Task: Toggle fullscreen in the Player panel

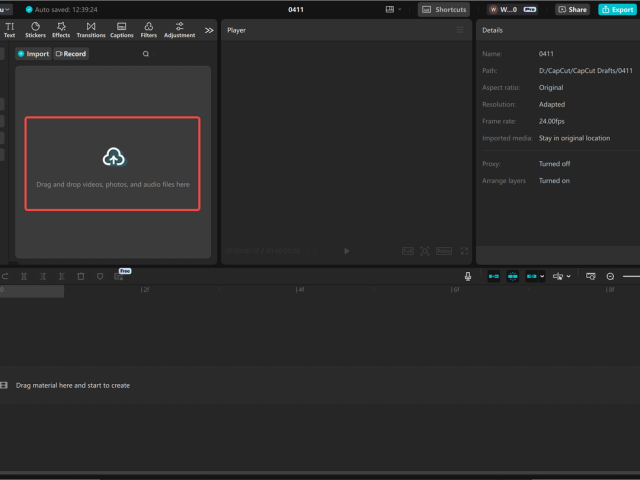Action: tap(464, 251)
